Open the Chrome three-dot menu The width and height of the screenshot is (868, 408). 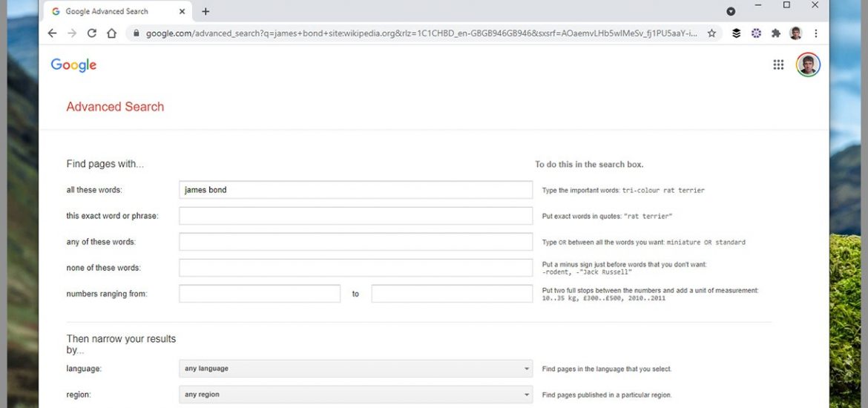pos(816,33)
